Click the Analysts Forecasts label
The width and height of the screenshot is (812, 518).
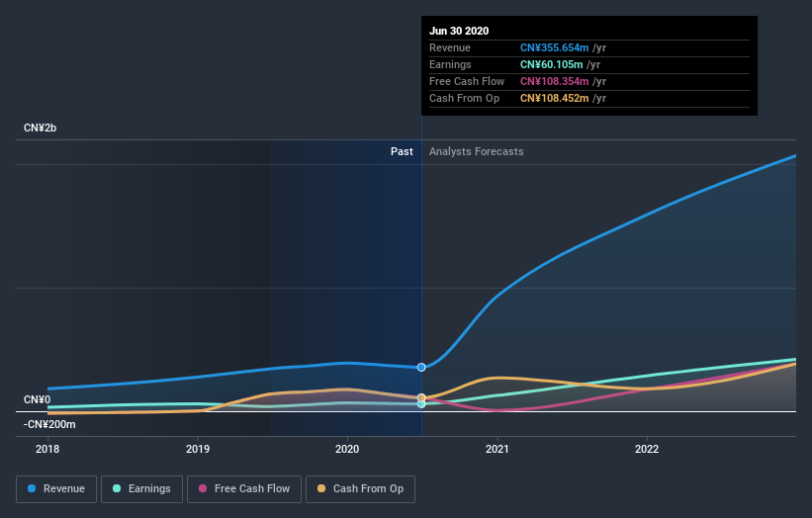point(477,151)
